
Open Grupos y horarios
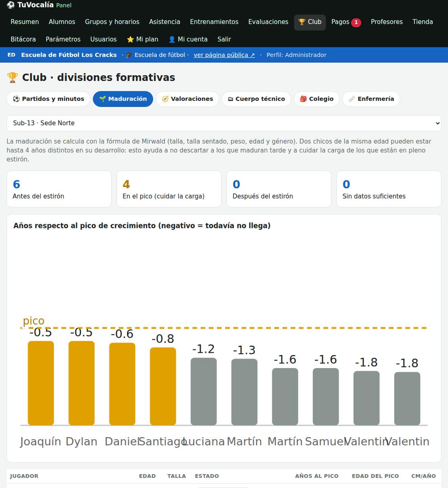tap(112, 22)
